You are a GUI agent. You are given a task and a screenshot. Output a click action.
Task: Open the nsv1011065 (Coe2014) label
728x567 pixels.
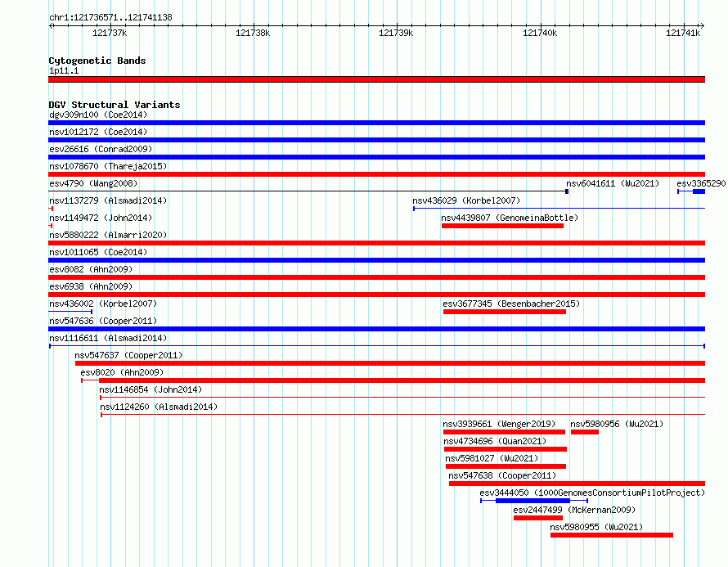(98, 252)
